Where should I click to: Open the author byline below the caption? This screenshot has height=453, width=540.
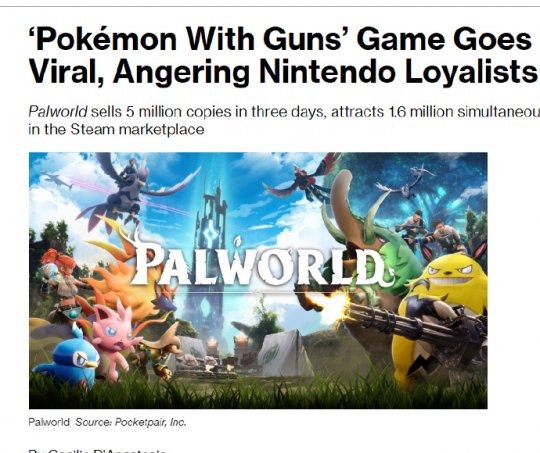pyautogui.click(x=97, y=451)
